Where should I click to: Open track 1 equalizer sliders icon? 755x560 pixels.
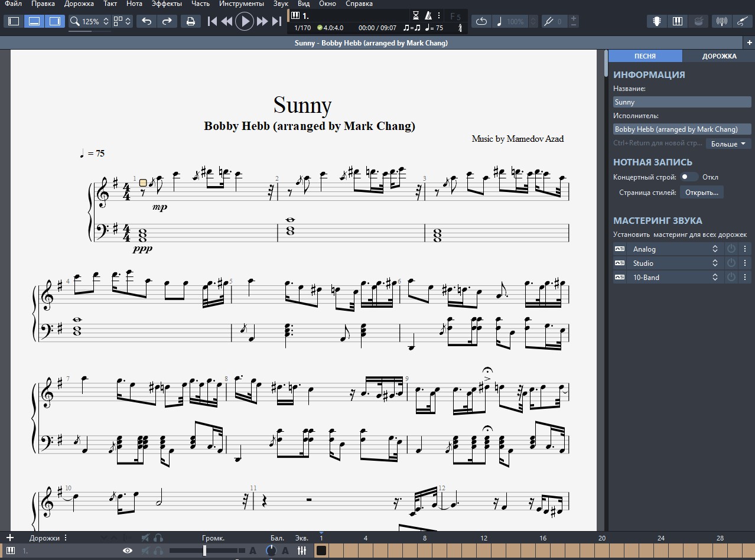302,551
